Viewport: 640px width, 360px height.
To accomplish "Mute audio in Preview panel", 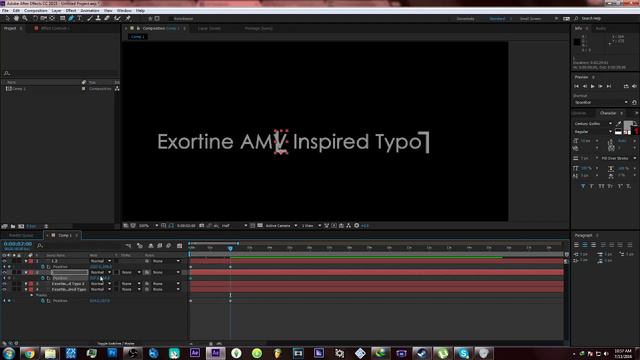I will (x=634, y=86).
